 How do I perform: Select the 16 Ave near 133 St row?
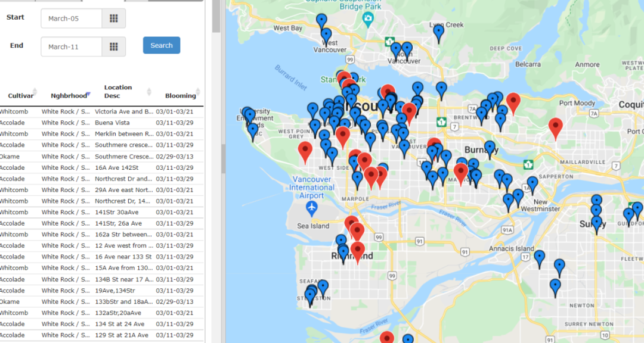tap(101, 257)
